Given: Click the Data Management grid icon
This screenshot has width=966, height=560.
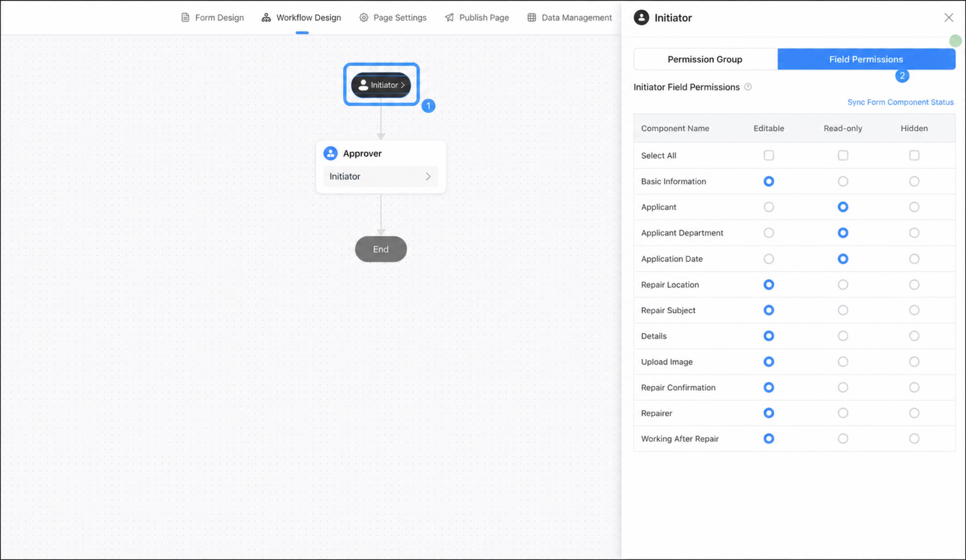Looking at the screenshot, I should click(531, 18).
